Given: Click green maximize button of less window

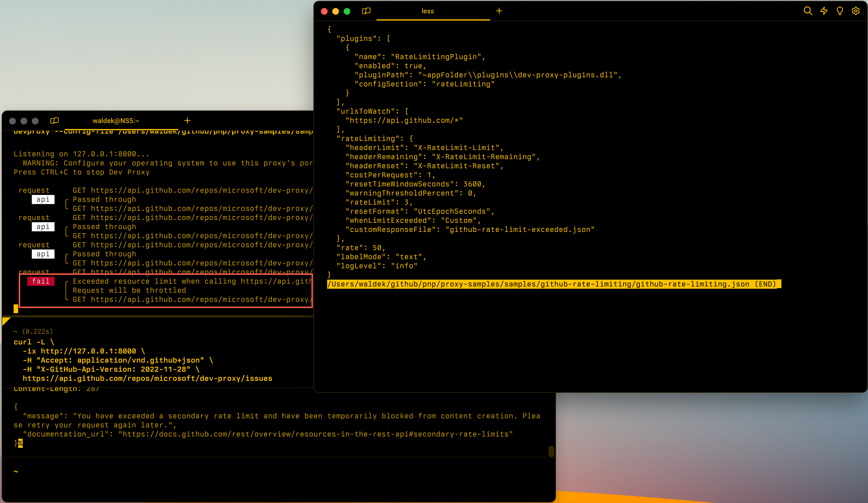Looking at the screenshot, I should [x=347, y=11].
